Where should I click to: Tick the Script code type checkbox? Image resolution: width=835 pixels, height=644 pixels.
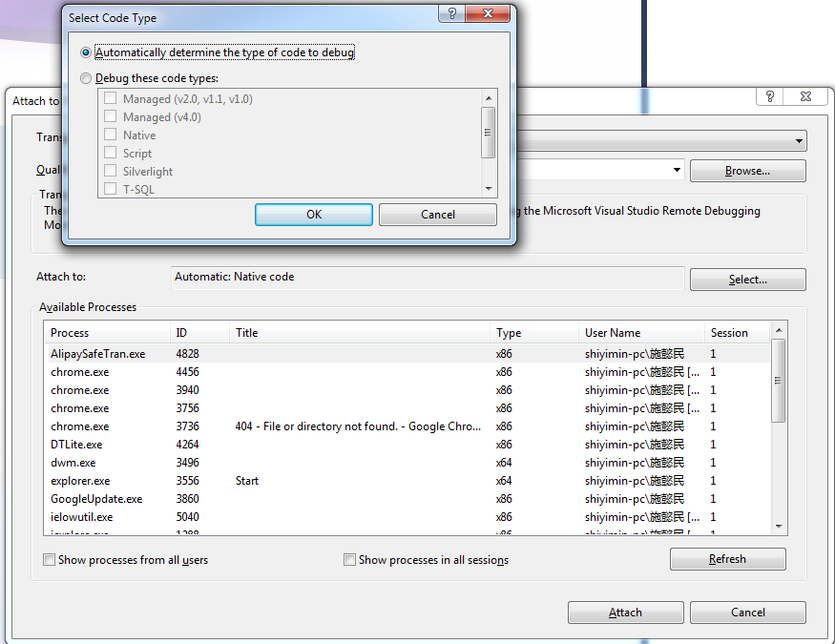[111, 153]
